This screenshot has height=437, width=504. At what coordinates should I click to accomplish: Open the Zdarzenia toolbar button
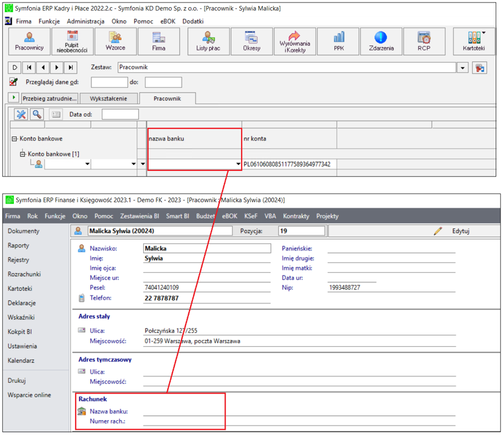381,42
